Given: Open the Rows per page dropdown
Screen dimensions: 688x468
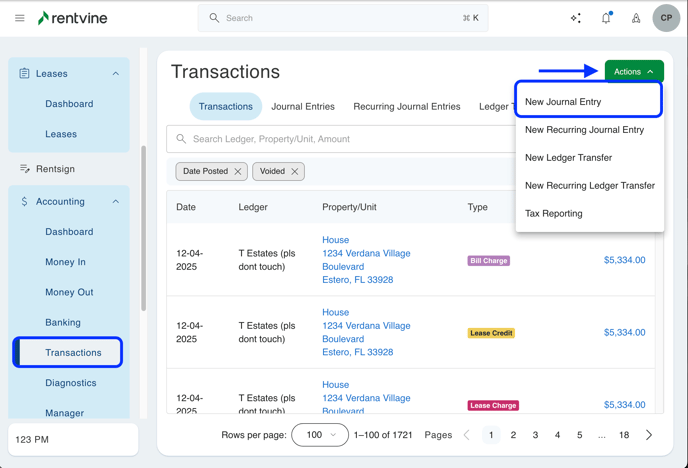Looking at the screenshot, I should [x=320, y=435].
